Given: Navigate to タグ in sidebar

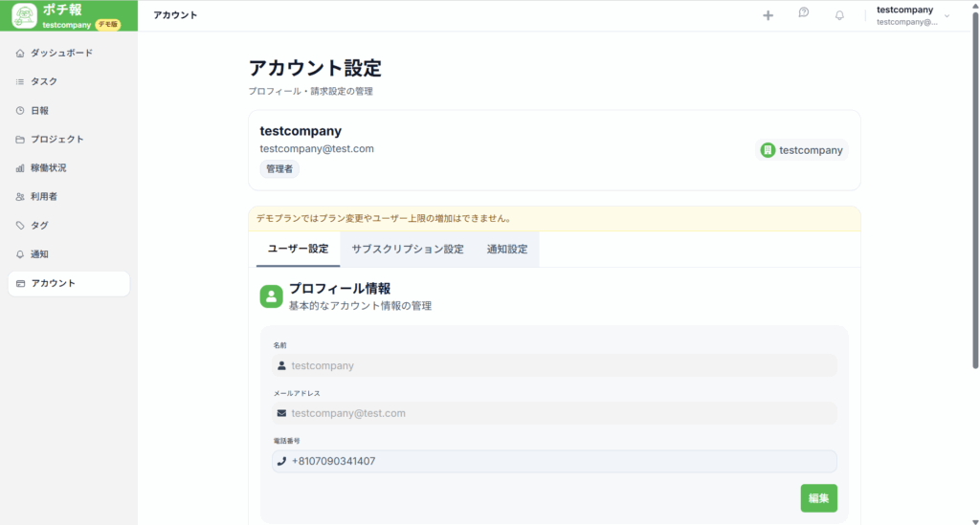Looking at the screenshot, I should (39, 225).
